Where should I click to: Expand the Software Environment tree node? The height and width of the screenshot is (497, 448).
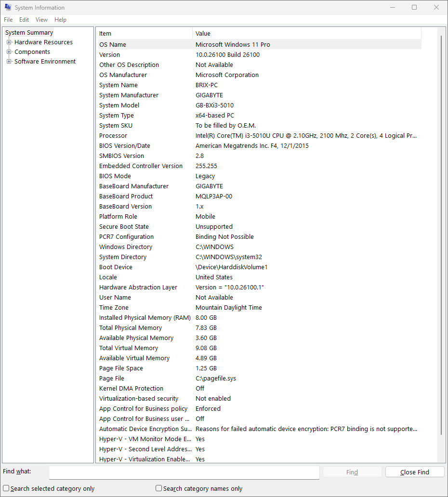[x=9, y=62]
